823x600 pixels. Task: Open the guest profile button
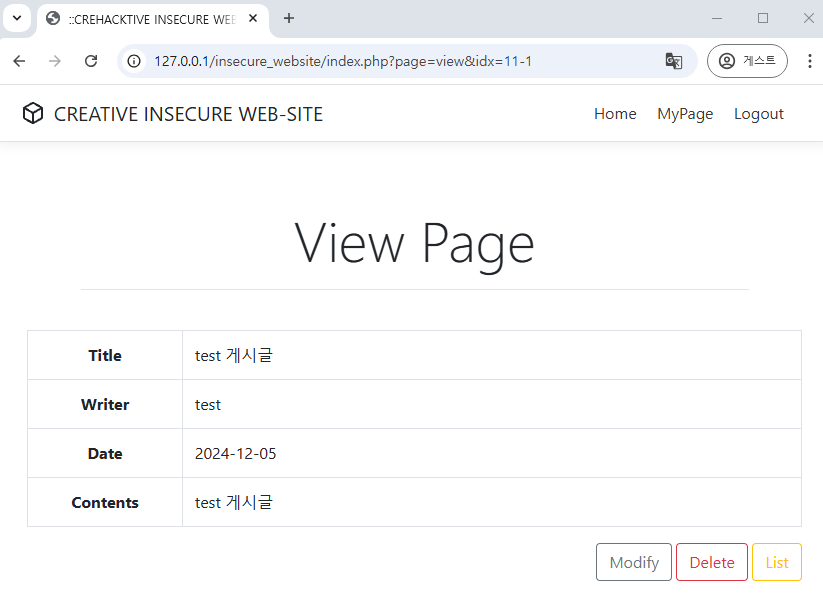pos(747,61)
